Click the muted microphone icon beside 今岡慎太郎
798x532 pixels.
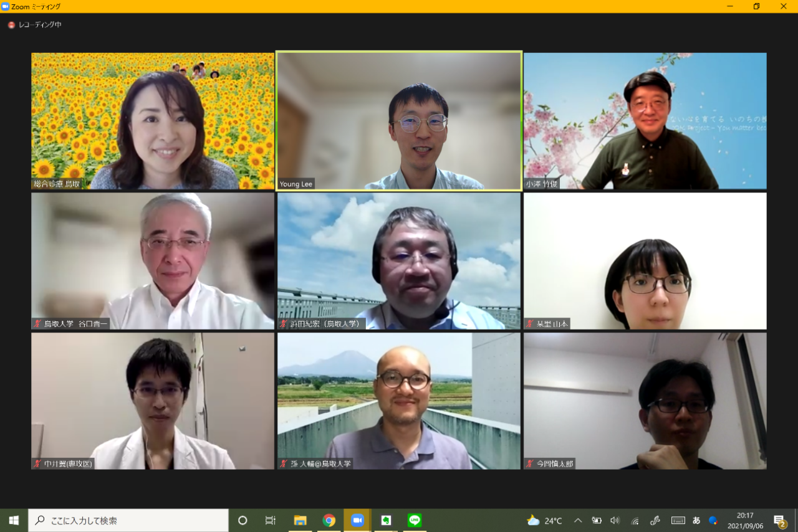[531, 463]
